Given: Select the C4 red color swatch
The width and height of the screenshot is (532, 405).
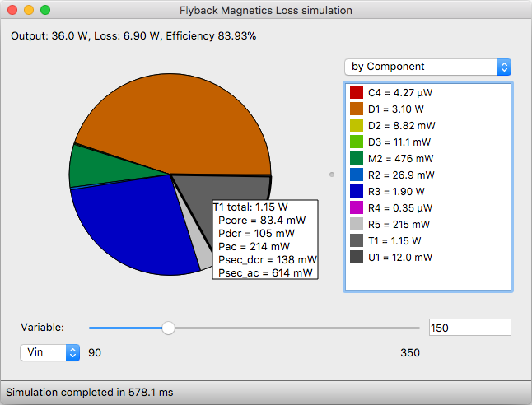Looking at the screenshot, I should point(357,92).
